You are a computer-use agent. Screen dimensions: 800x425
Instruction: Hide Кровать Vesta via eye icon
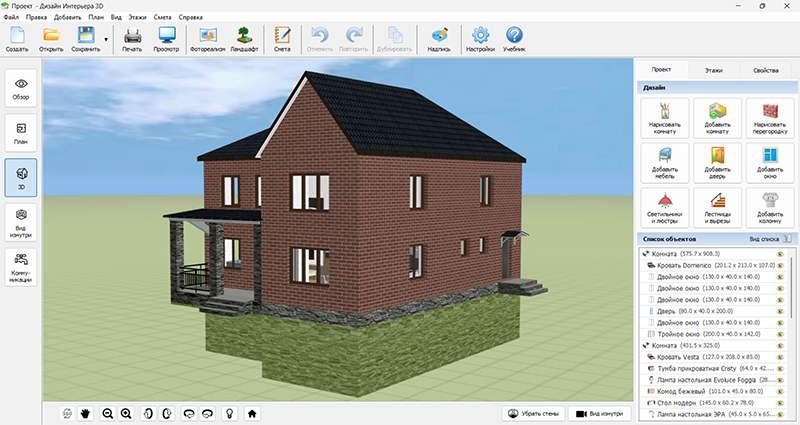click(x=780, y=357)
